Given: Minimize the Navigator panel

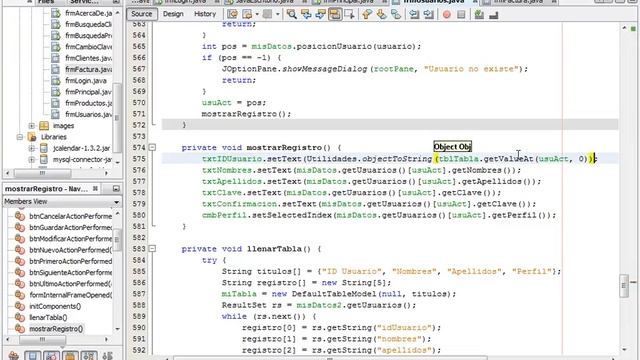Looking at the screenshot, I should coord(116,189).
